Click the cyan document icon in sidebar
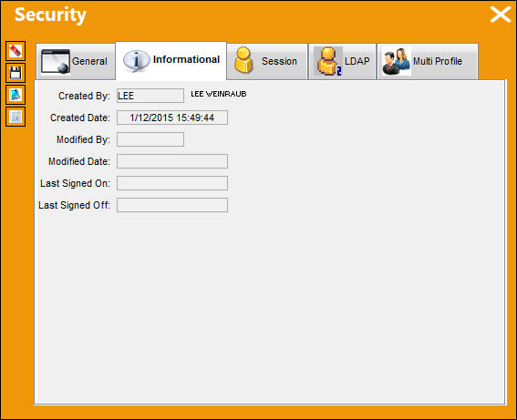The height and width of the screenshot is (420, 517). [x=16, y=95]
